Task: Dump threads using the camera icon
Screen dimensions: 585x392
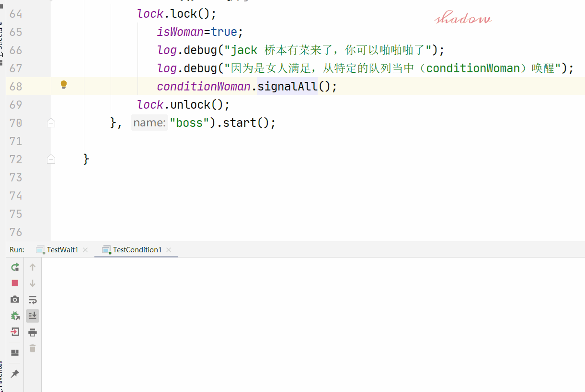Action: (x=15, y=299)
